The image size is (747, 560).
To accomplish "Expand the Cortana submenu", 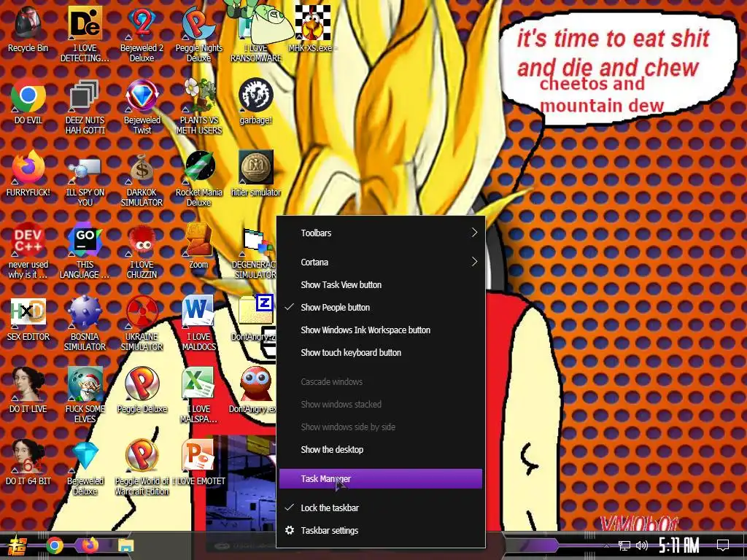I will [x=379, y=262].
